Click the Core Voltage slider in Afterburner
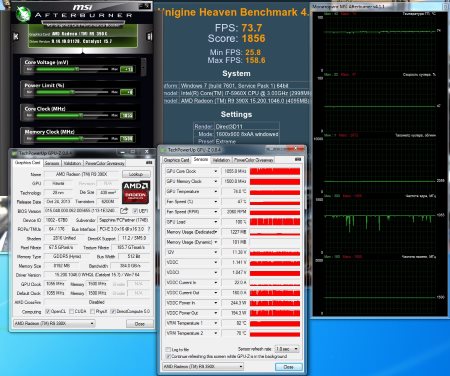 click(72, 69)
